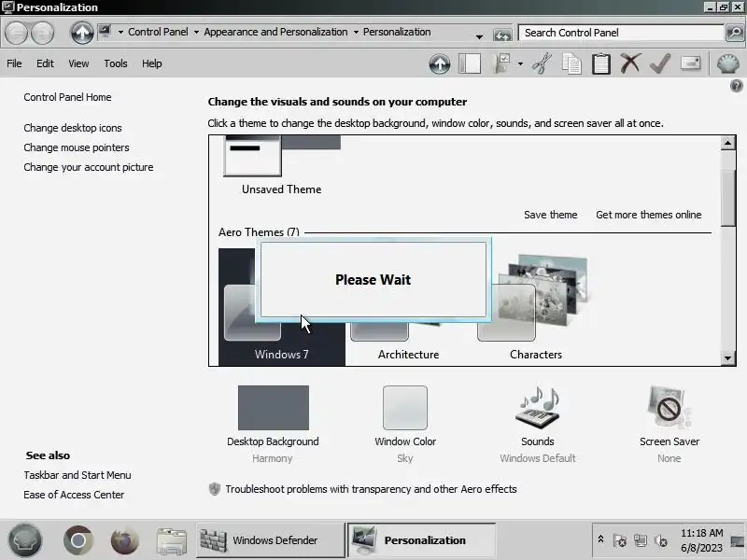Open the Desktop Background Harmony swatch
The width and height of the screenshot is (747, 560).
pyautogui.click(x=274, y=408)
